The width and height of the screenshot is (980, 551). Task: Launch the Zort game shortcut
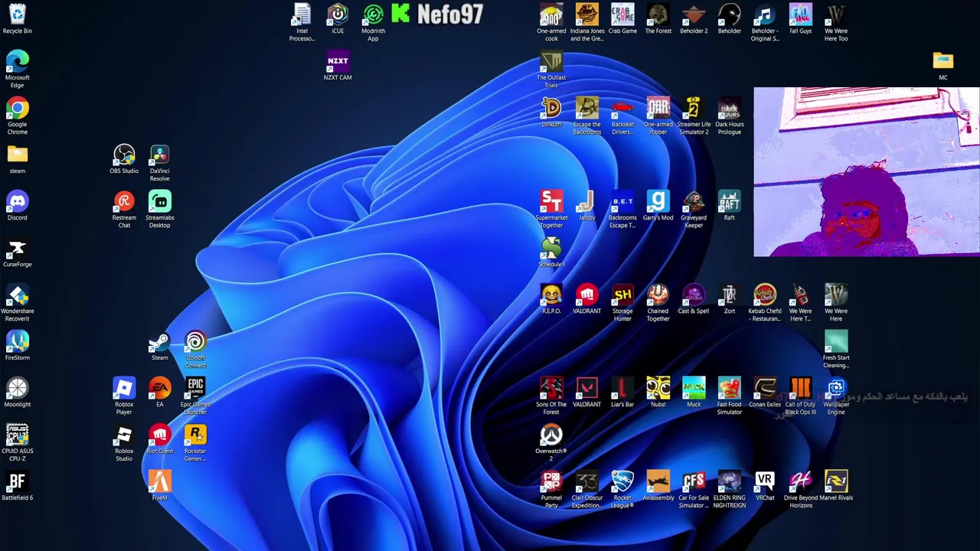point(729,299)
